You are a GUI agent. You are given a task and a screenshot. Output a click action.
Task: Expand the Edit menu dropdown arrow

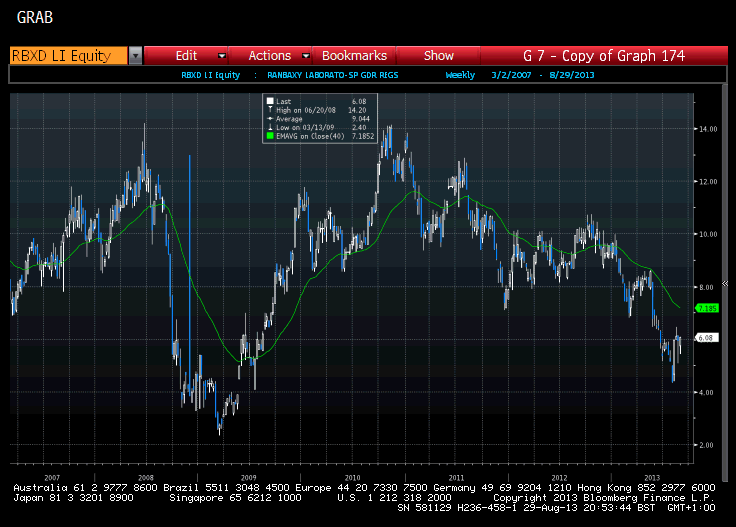(221, 56)
